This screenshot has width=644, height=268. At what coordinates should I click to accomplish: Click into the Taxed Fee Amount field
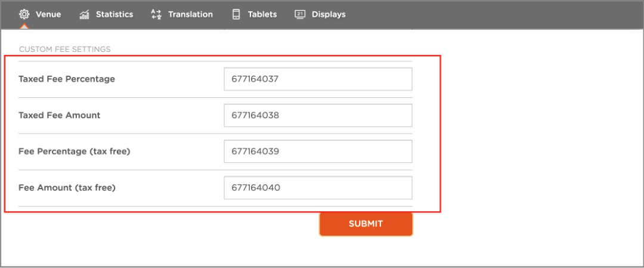point(318,116)
